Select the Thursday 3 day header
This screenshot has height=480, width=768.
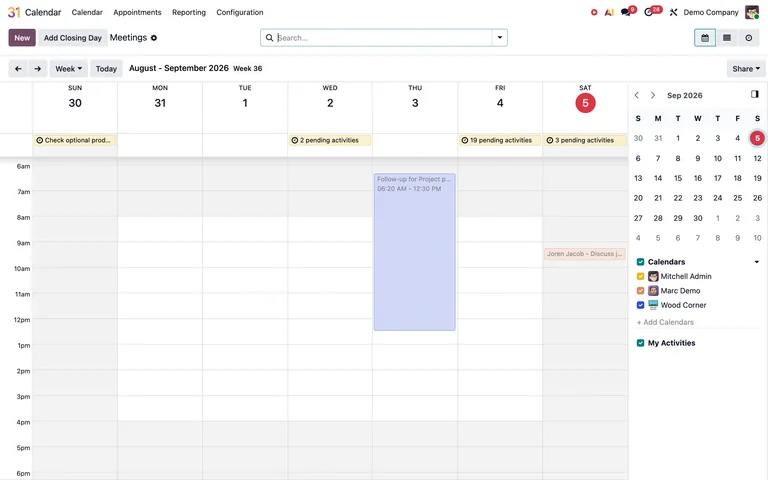click(x=415, y=103)
